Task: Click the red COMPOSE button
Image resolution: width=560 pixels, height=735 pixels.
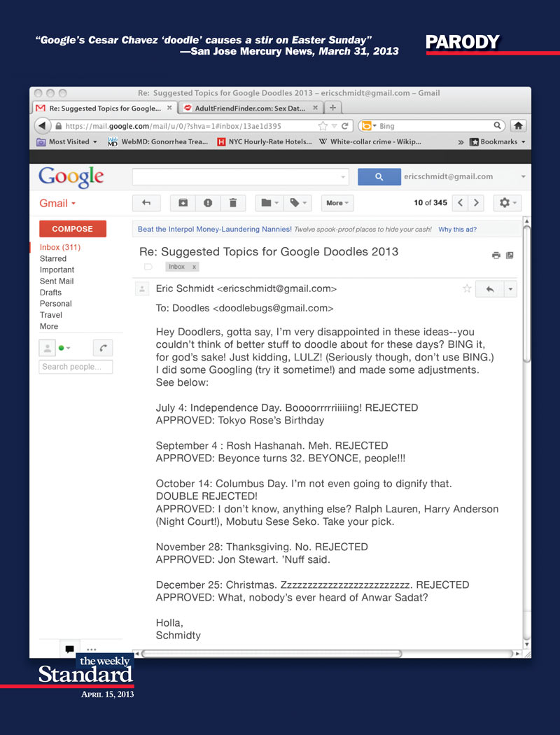Action: [x=73, y=229]
